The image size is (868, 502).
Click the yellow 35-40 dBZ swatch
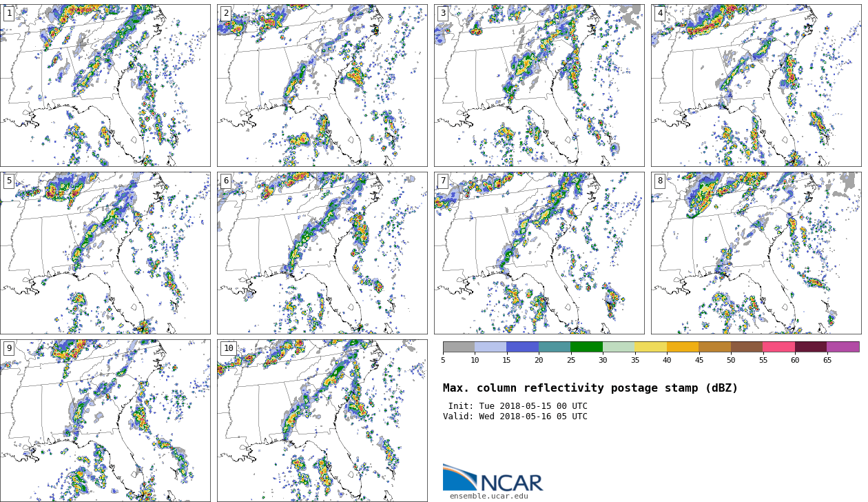tap(650, 347)
